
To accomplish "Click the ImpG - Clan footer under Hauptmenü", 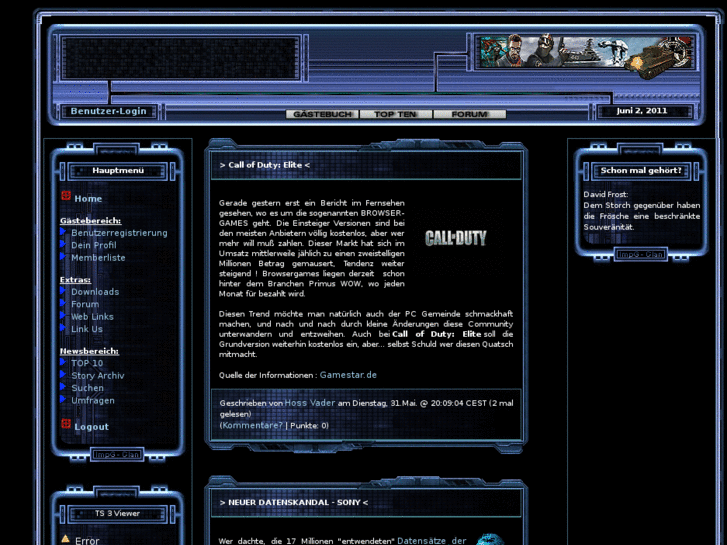I will [x=117, y=455].
